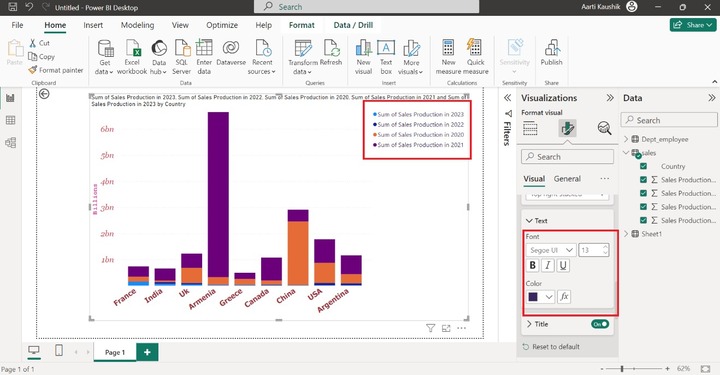This screenshot has height=375, width=720.
Task: Open the File menu
Action: [x=17, y=25]
